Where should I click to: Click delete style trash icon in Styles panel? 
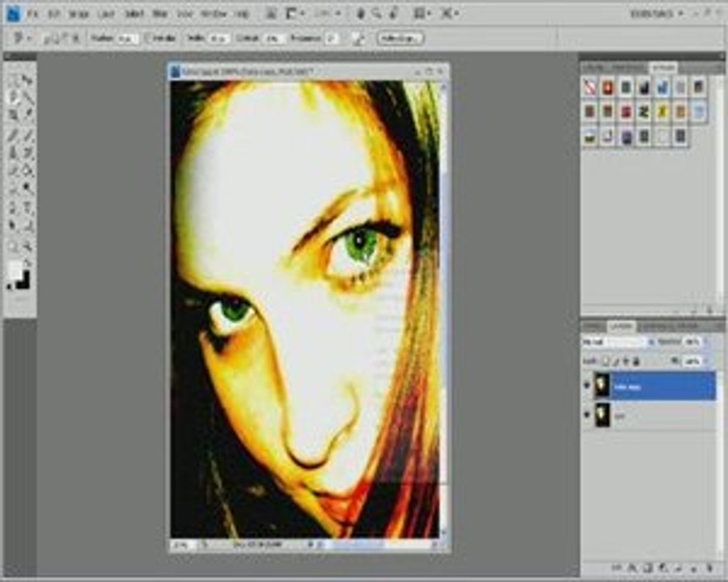tap(710, 310)
